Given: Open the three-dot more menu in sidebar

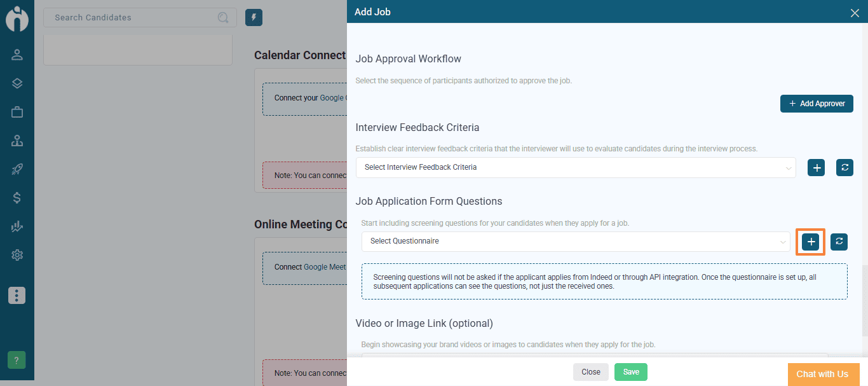Looking at the screenshot, I should [17, 296].
